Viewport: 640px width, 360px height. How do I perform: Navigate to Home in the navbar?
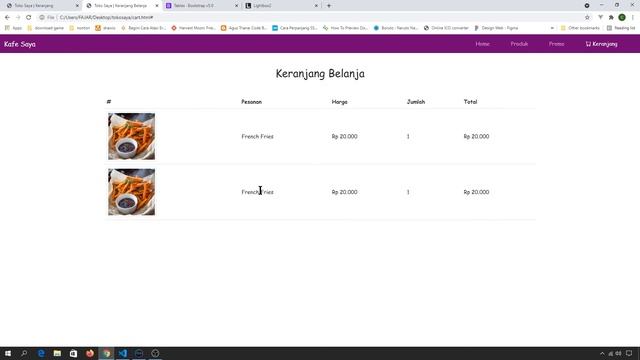[x=482, y=44]
